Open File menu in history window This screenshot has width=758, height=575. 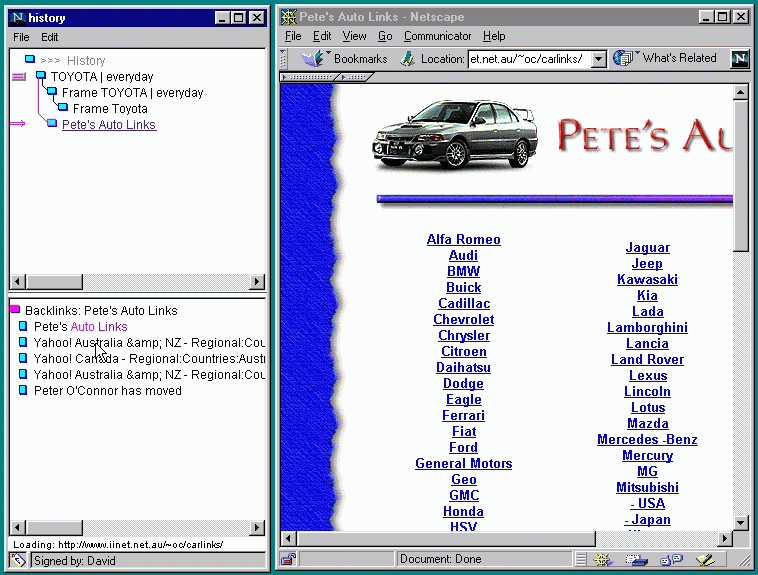(x=21, y=37)
